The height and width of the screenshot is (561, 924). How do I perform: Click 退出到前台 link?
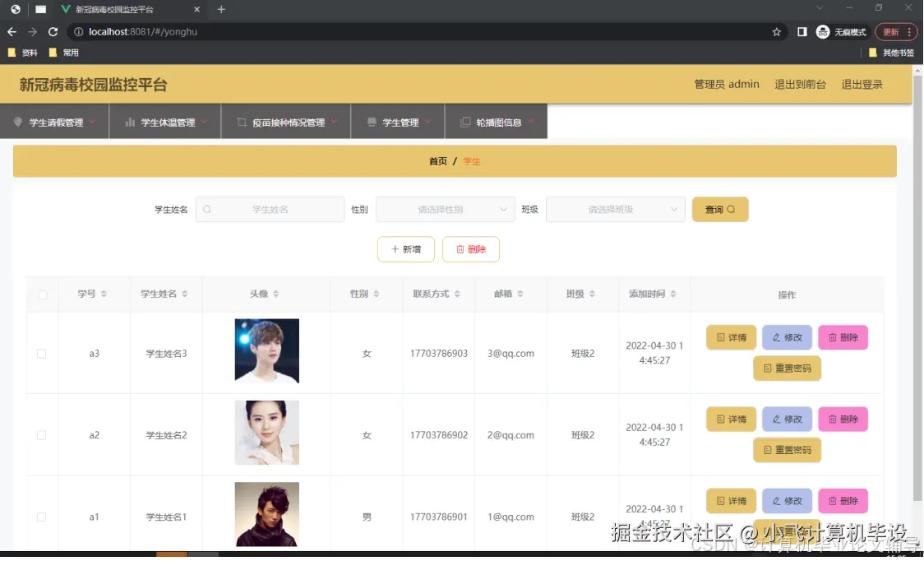pyautogui.click(x=800, y=85)
